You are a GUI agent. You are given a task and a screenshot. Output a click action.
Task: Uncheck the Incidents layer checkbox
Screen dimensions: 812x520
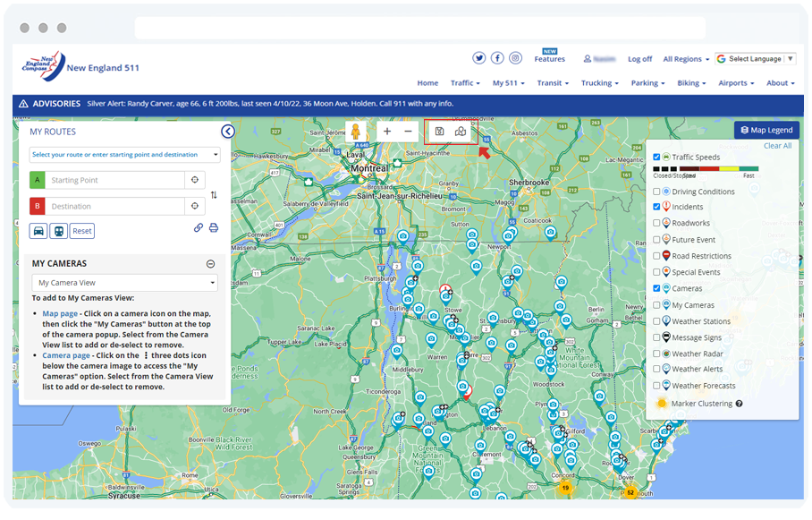click(x=657, y=207)
